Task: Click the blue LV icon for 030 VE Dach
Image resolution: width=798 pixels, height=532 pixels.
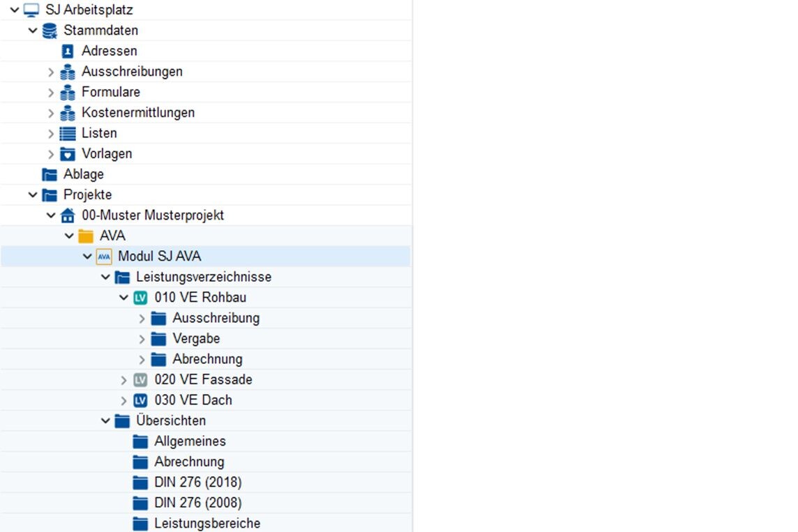Action: (140, 400)
